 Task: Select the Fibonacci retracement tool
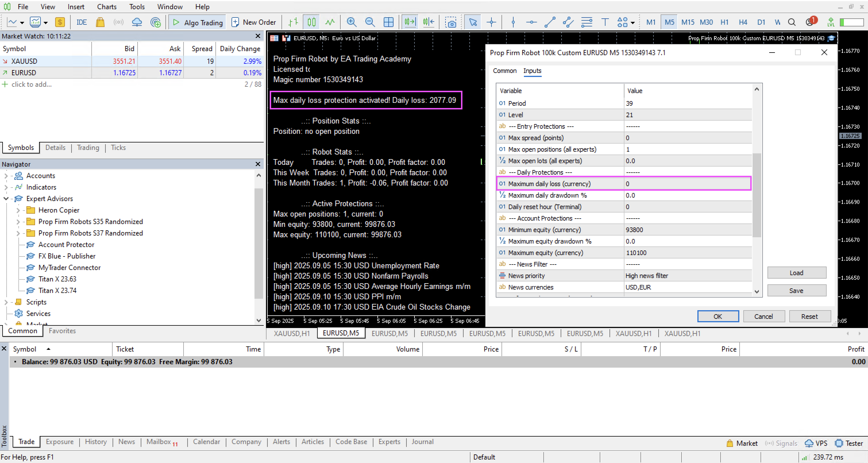click(x=587, y=22)
